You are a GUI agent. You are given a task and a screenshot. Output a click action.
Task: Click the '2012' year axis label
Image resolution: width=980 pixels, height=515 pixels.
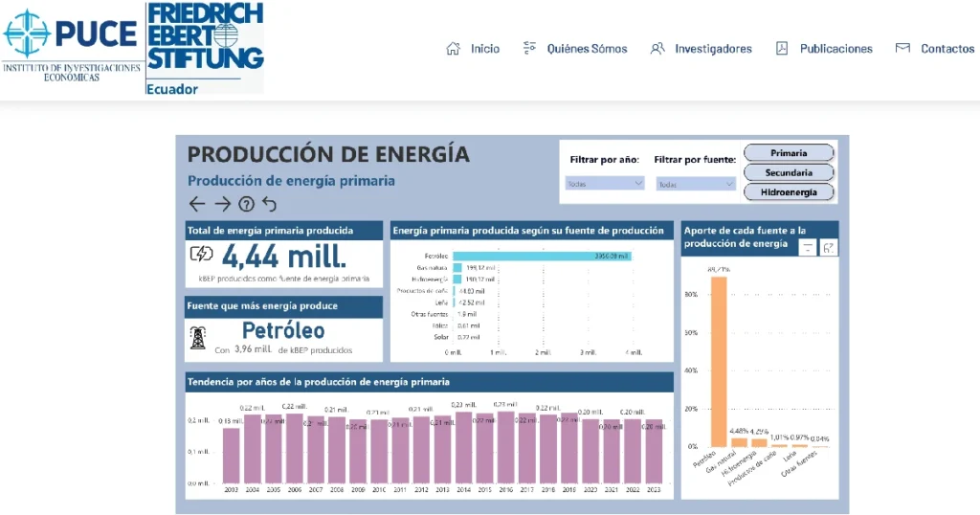(x=421, y=490)
